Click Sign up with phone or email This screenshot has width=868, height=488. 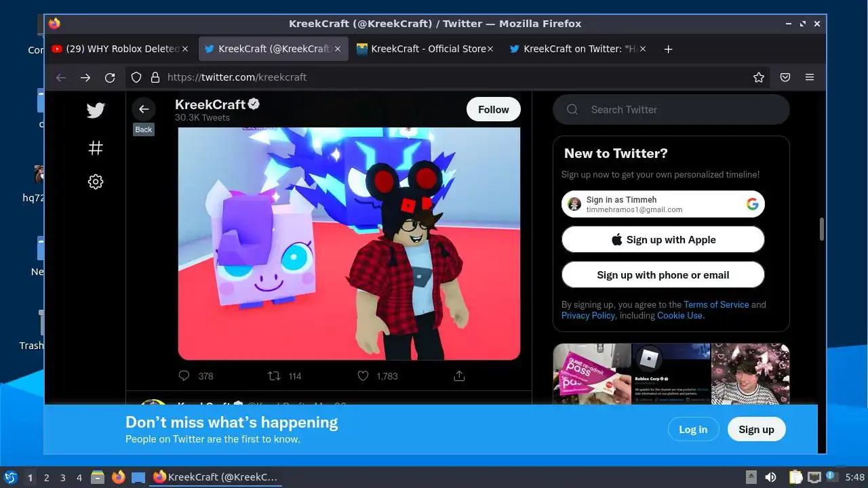click(663, 274)
